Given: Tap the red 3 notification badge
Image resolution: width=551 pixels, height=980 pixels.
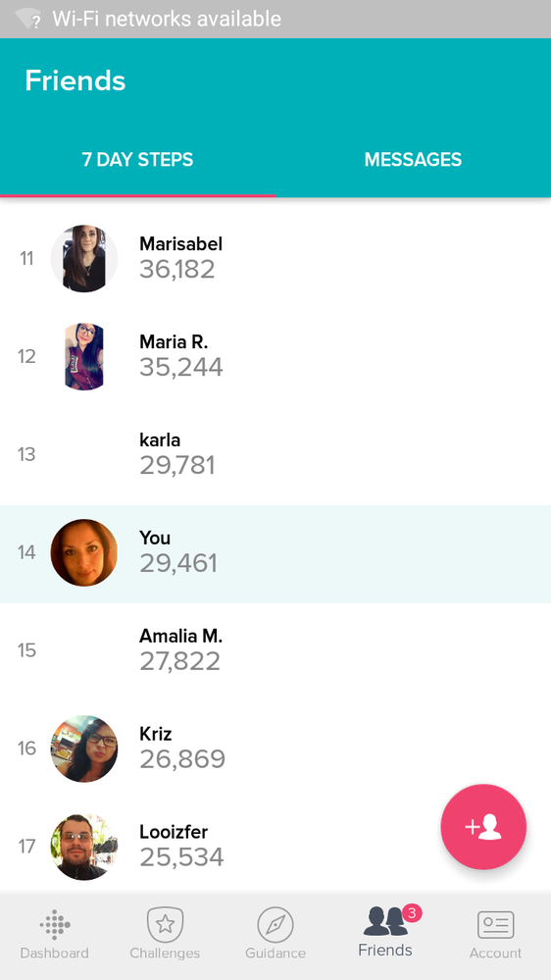Looking at the screenshot, I should click(x=412, y=913).
